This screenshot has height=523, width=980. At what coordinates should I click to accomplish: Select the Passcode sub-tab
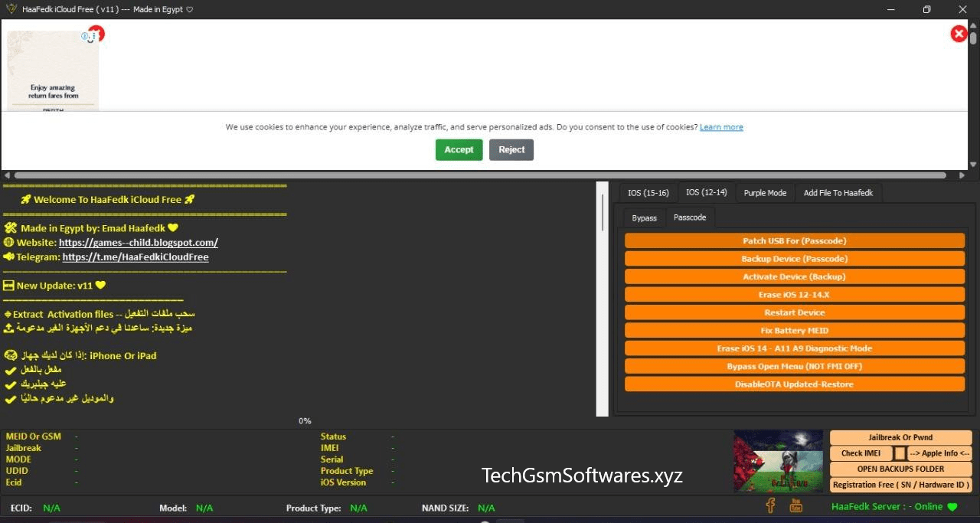690,217
